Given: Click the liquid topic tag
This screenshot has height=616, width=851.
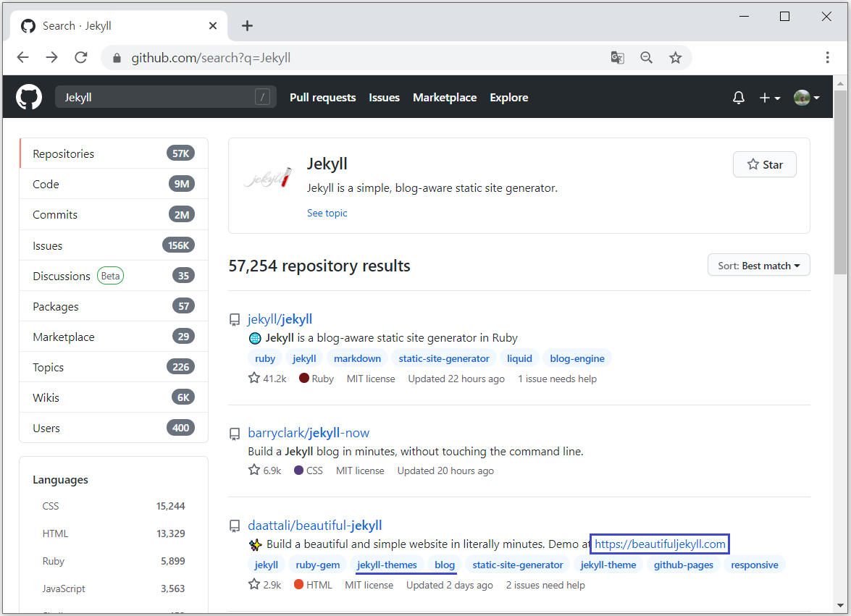Looking at the screenshot, I should [519, 358].
